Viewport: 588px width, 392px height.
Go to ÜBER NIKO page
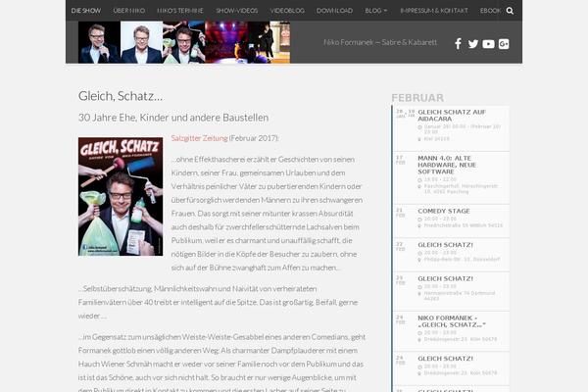pos(129,11)
